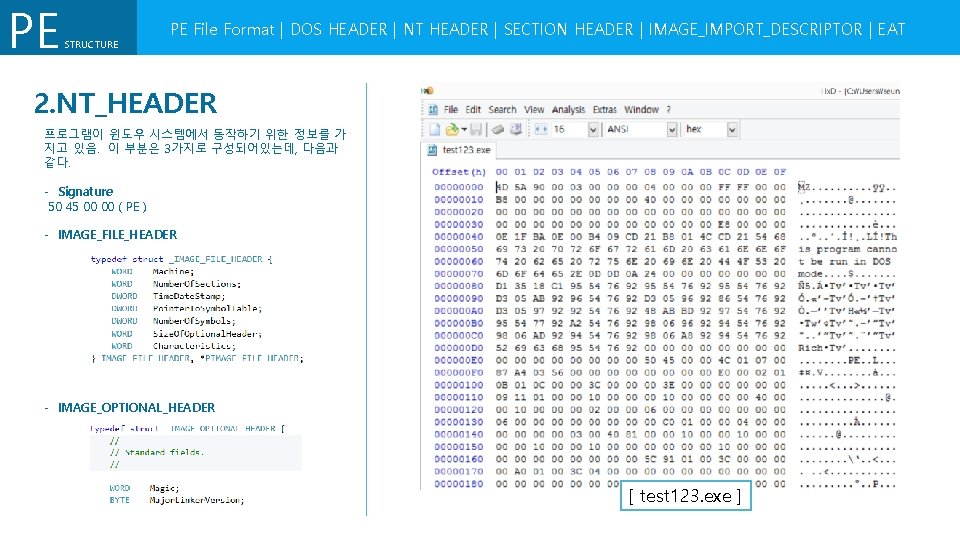Click decoded text 't be run in DOS'
This screenshot has width=960, height=540.
845,261
